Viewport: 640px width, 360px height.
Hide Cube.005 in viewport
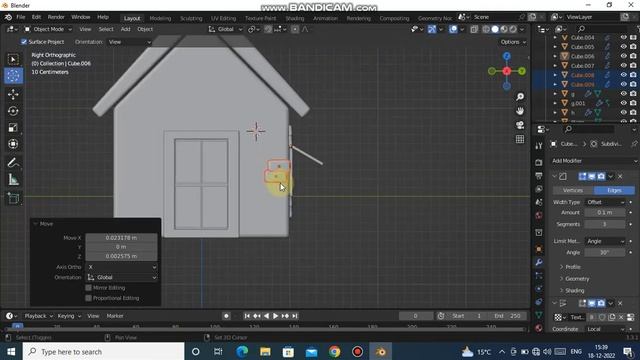point(623,47)
